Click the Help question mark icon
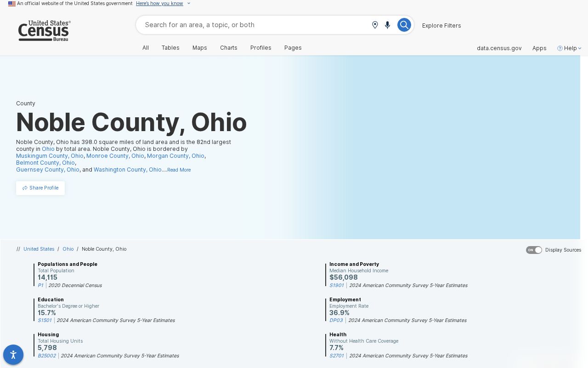This screenshot has height=368, width=588. (560, 48)
